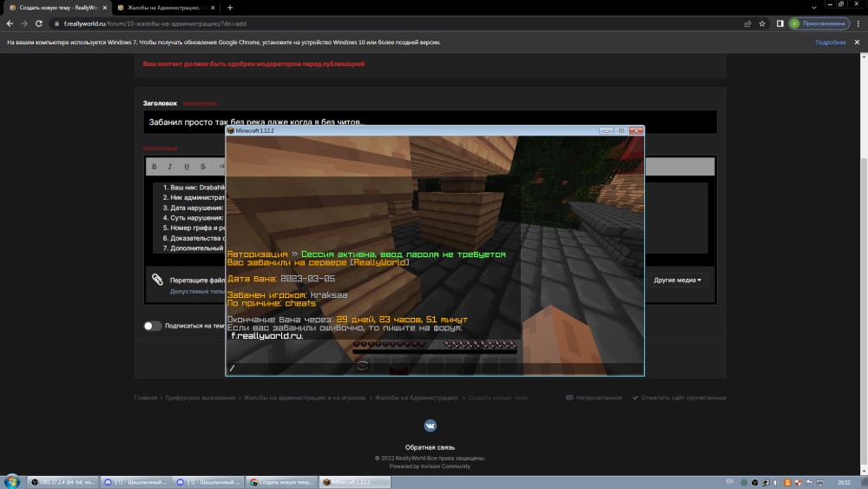Click the 'Powered by Invision Community' link
This screenshot has width=868, height=489.
click(431, 466)
